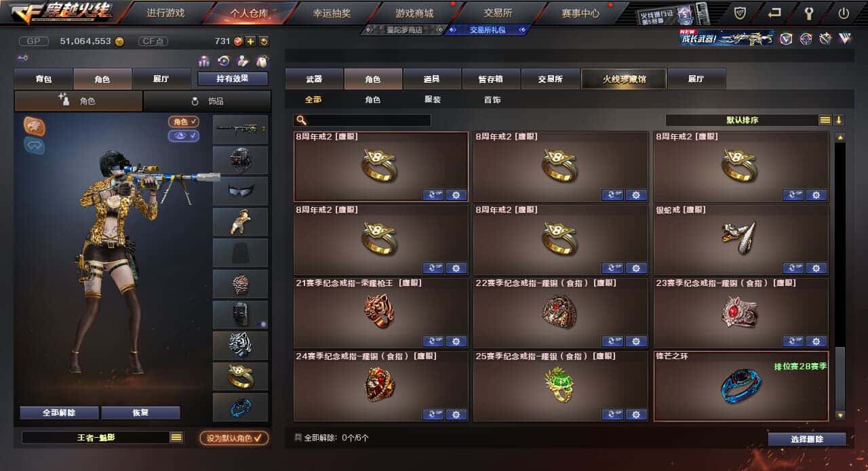Select the blue ring slot in equipment column

click(240, 407)
